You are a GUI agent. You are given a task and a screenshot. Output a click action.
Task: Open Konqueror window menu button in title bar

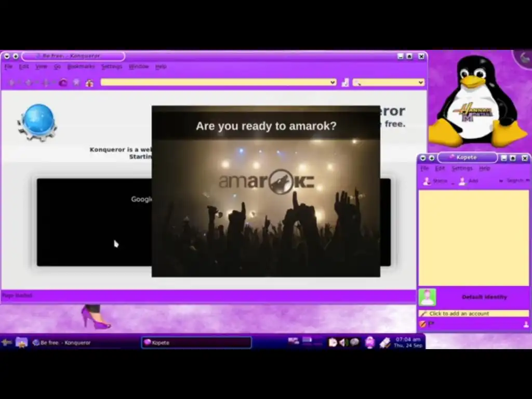click(x=7, y=56)
